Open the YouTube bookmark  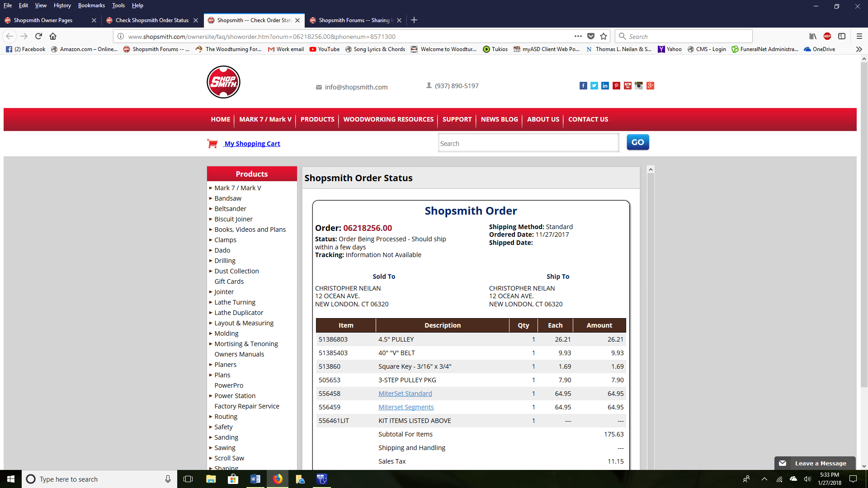325,49
